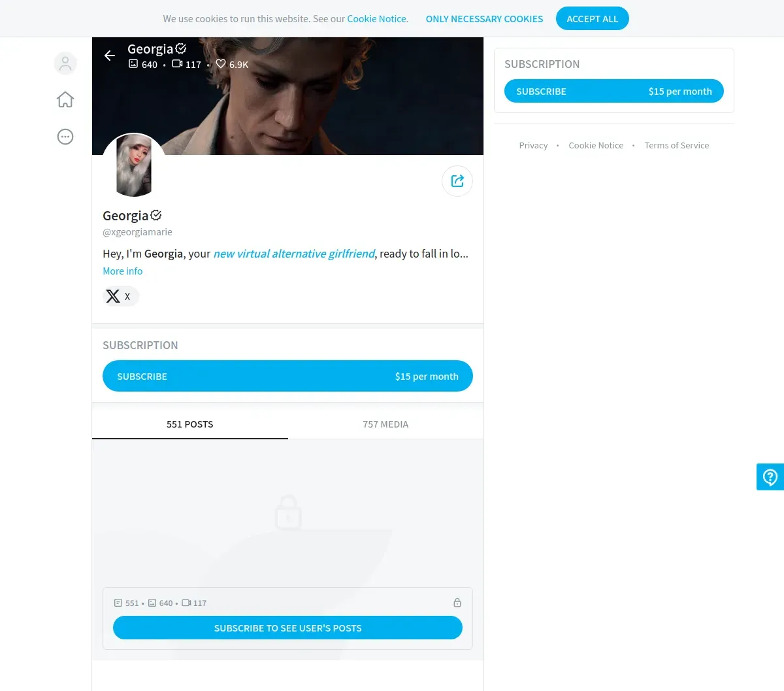The height and width of the screenshot is (691, 784).
Task: Click the help question mark widget
Action: coord(770,477)
